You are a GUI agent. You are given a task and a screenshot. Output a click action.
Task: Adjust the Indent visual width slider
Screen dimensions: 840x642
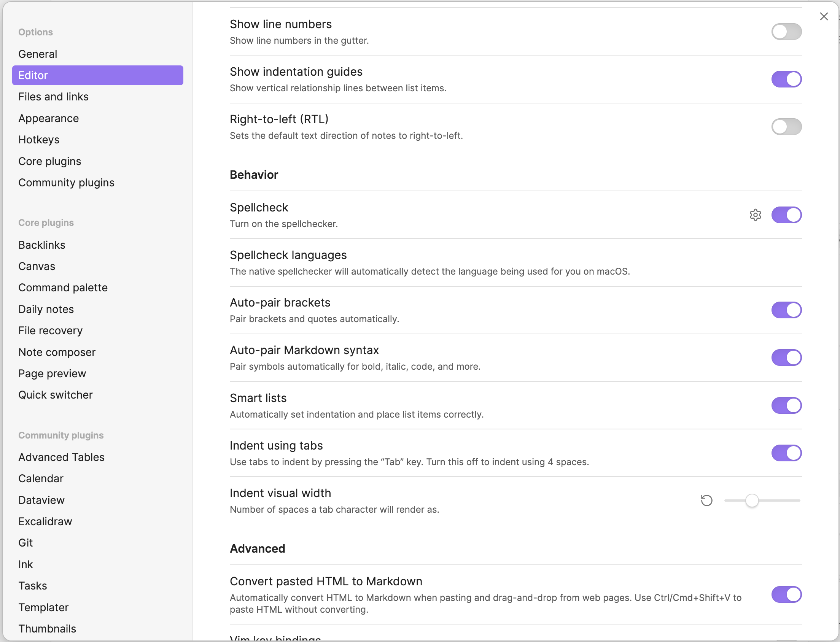(752, 500)
